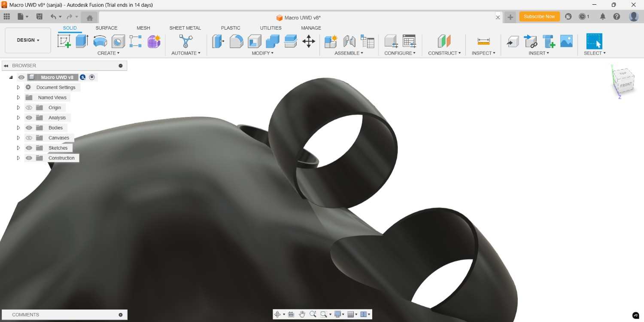Screen dimensions: 644x322
Task: Select the Create Sketch tool
Action: 64,41
